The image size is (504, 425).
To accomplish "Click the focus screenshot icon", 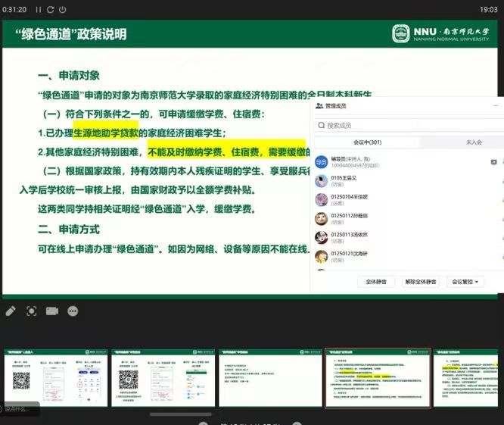I will [x=31, y=311].
